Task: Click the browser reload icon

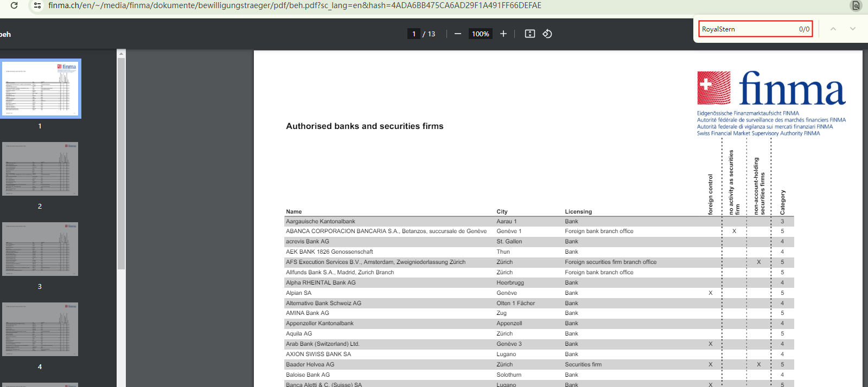Action: (x=14, y=5)
